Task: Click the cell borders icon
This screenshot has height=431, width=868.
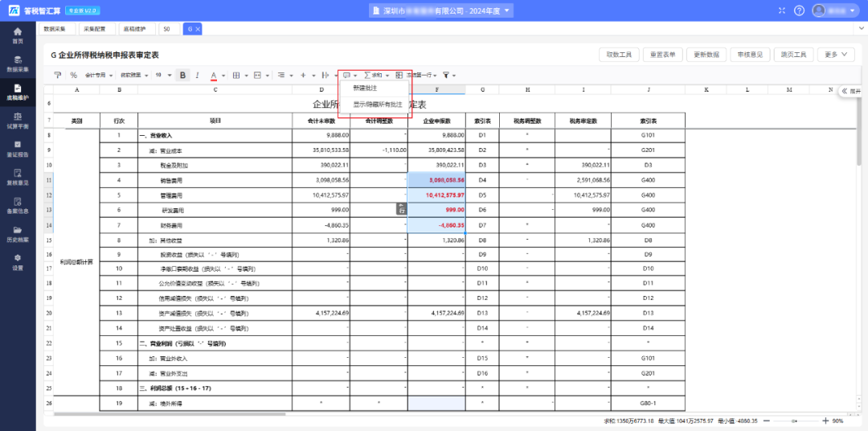Action: [235, 76]
